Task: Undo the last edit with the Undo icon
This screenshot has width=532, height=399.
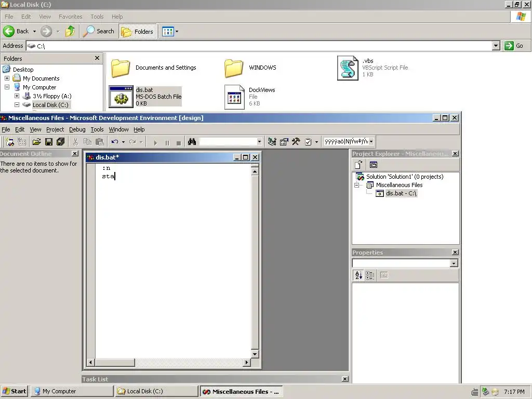Action: 115,142
